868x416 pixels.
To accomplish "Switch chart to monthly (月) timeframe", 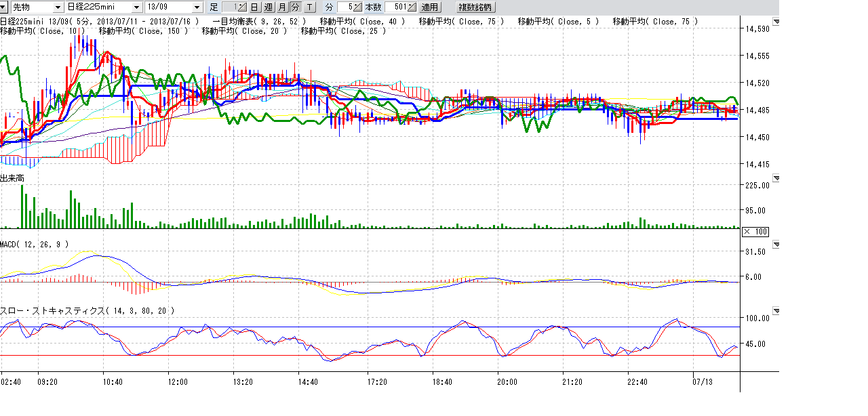I will (x=281, y=7).
